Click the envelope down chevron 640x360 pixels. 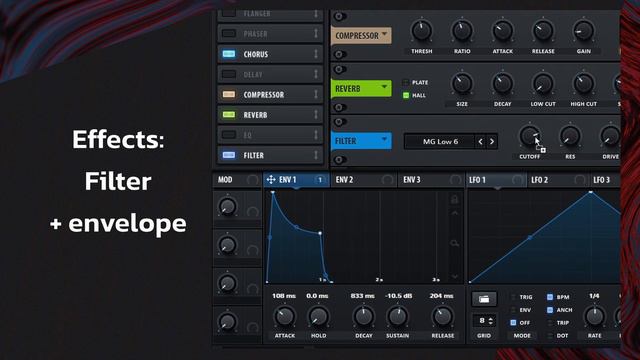pos(455,276)
